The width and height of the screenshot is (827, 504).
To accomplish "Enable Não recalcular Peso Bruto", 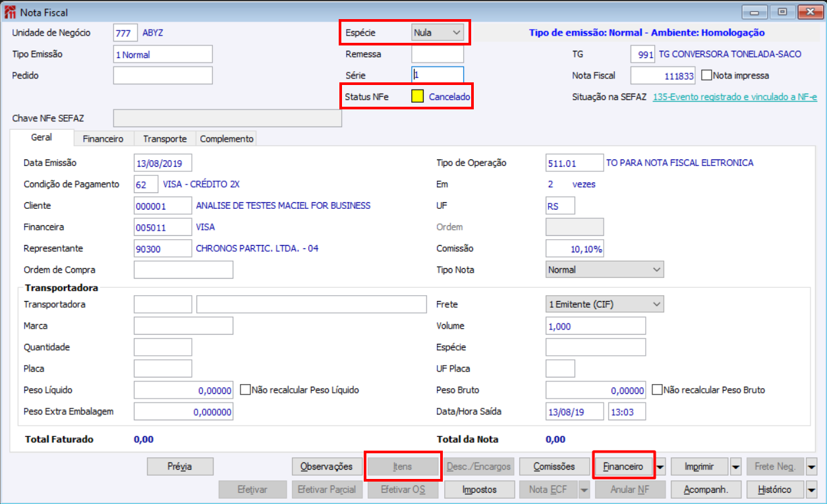I will tap(656, 390).
